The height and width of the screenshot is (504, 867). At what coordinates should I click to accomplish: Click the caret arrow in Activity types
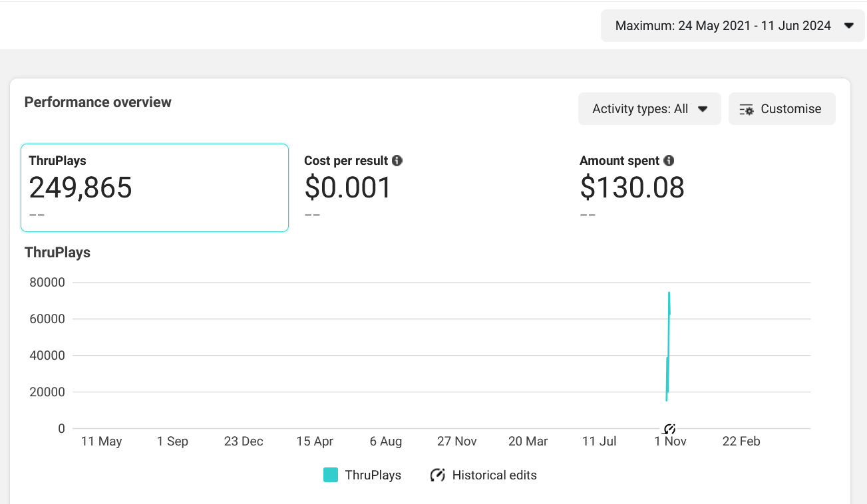pos(703,109)
